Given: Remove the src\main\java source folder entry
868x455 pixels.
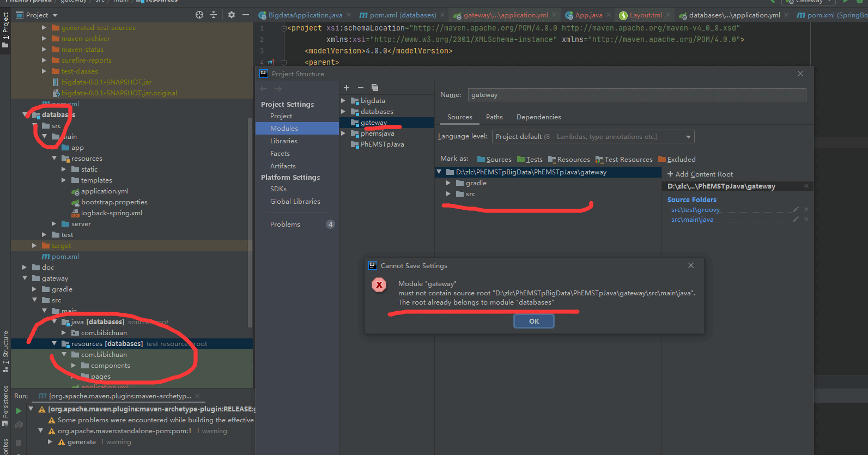Looking at the screenshot, I should click(806, 219).
